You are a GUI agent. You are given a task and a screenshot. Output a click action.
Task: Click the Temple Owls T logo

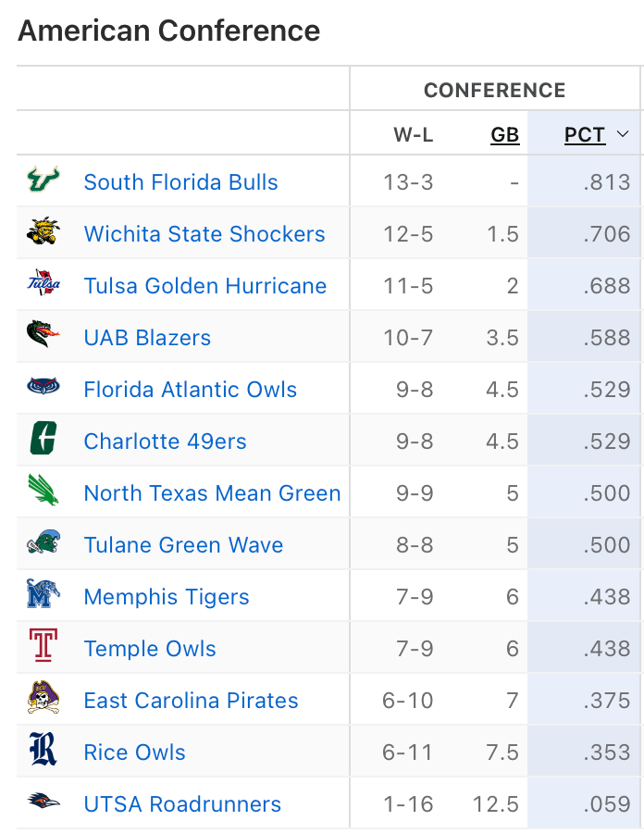click(x=43, y=648)
